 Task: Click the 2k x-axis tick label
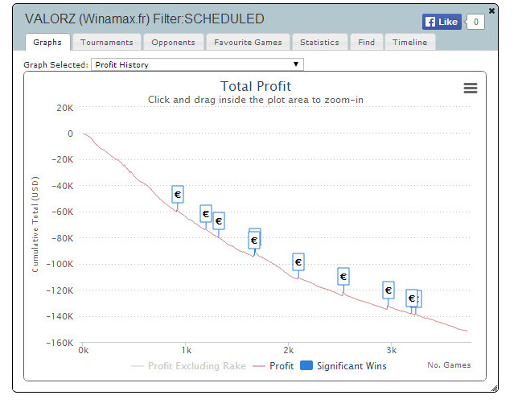(289, 350)
